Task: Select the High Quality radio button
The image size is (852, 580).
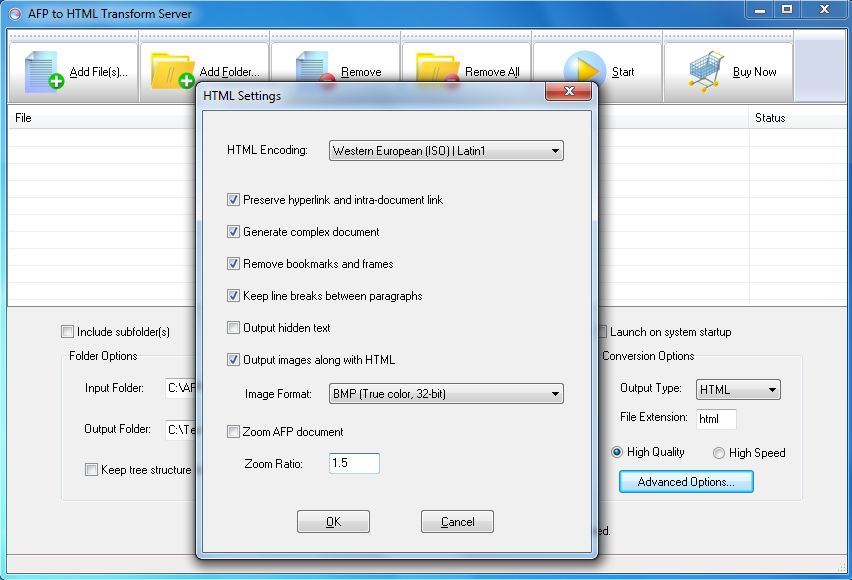Action: pyautogui.click(x=617, y=452)
